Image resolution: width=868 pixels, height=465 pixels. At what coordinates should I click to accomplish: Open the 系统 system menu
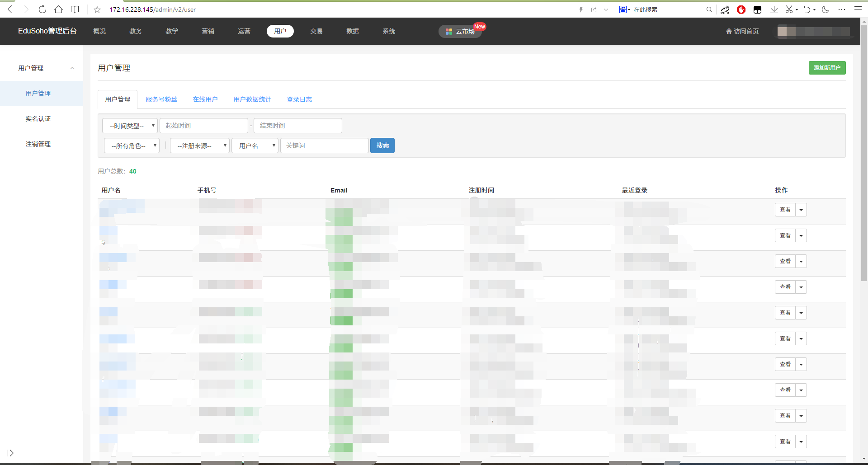click(x=389, y=31)
